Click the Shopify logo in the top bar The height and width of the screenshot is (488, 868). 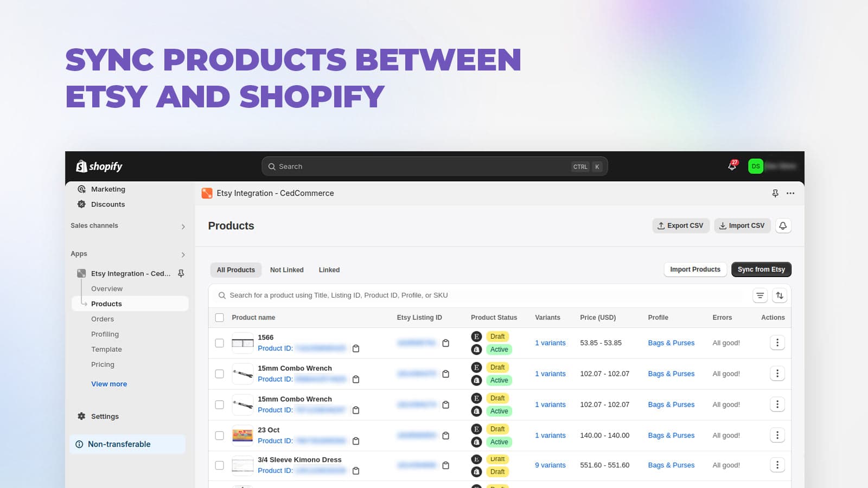[99, 166]
